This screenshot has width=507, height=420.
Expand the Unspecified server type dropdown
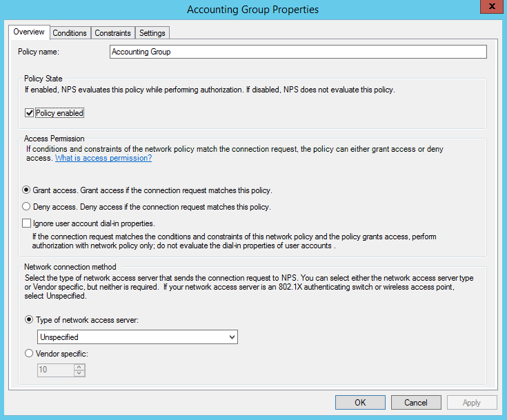pyautogui.click(x=137, y=337)
